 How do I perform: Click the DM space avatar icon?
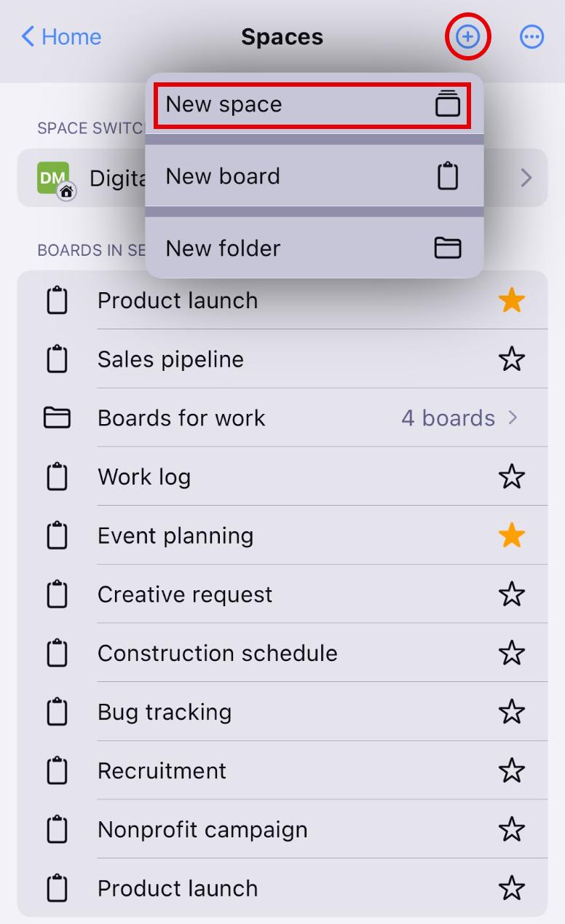(54, 179)
